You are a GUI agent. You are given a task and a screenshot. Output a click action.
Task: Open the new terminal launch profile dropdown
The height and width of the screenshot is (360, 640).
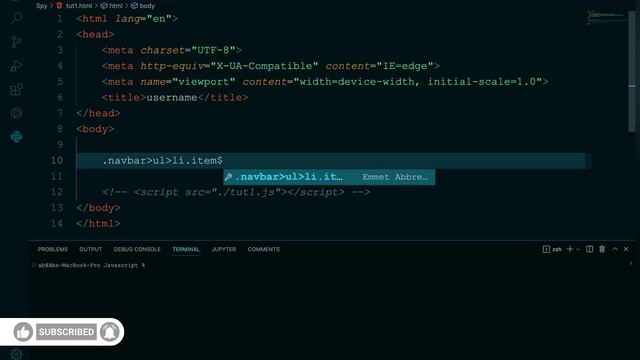578,249
